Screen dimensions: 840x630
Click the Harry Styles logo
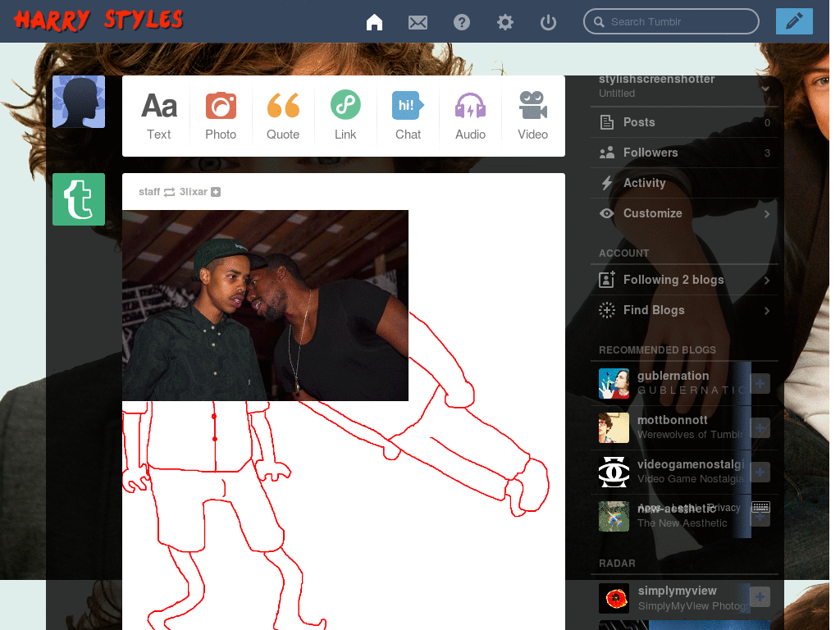98,21
